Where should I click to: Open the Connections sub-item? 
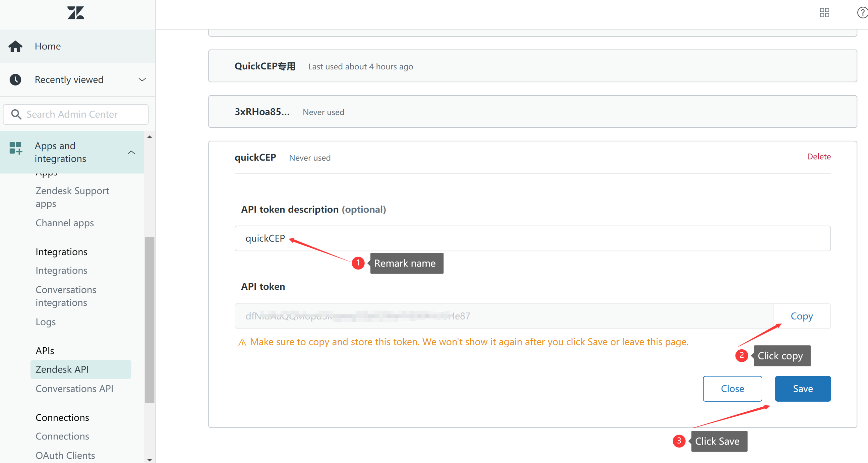coord(62,436)
